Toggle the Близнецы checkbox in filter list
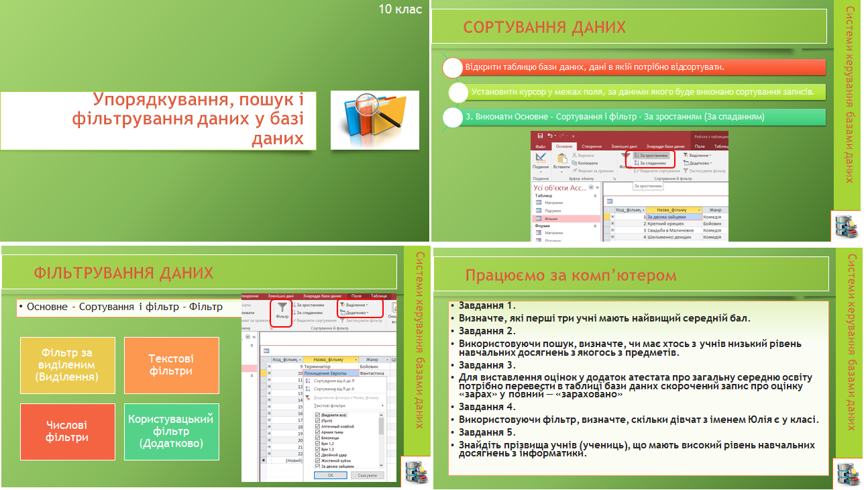Viewport: 868px width, 490px height. click(x=317, y=438)
